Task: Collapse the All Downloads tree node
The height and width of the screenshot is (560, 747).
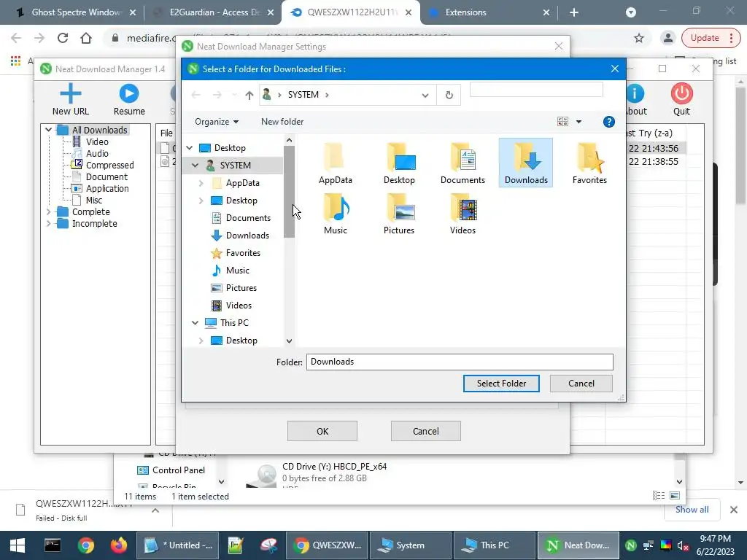Action: (48, 130)
